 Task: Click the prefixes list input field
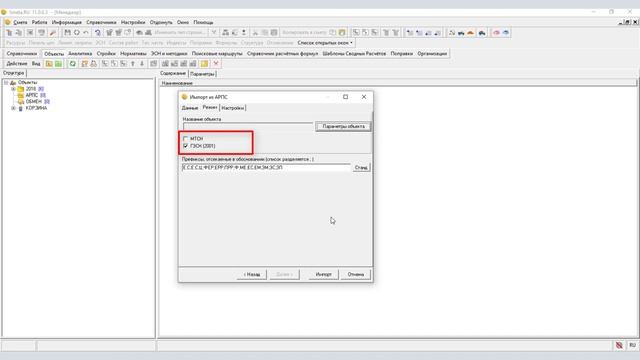(x=266, y=167)
